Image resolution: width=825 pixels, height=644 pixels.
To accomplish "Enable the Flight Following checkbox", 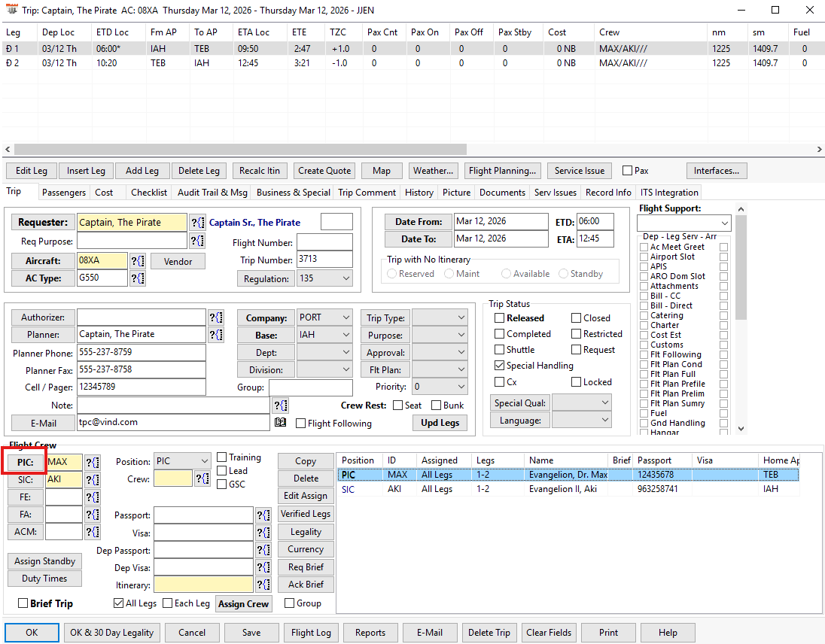I will click(x=301, y=424).
